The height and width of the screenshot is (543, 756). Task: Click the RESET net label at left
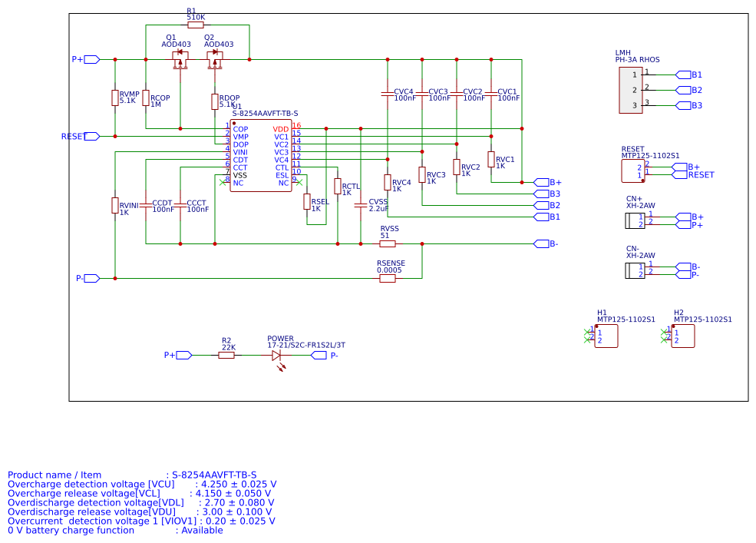[73, 136]
